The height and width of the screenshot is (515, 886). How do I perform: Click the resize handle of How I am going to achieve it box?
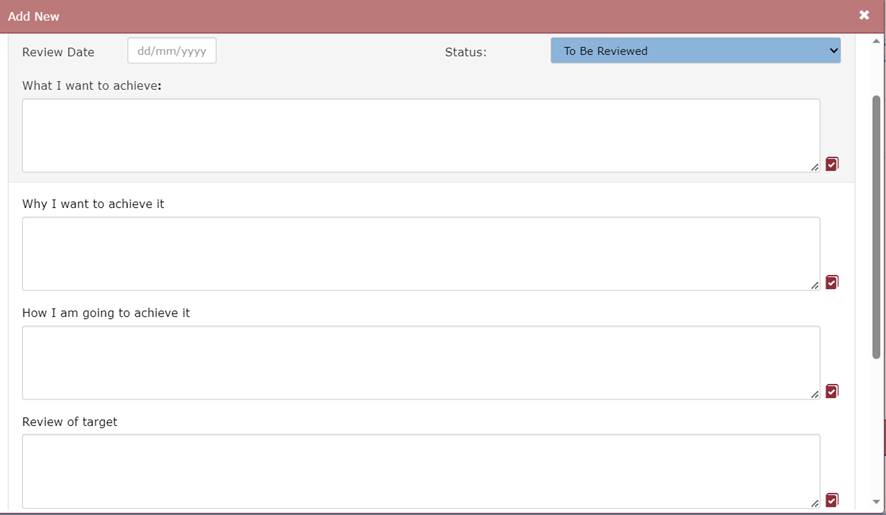click(815, 395)
